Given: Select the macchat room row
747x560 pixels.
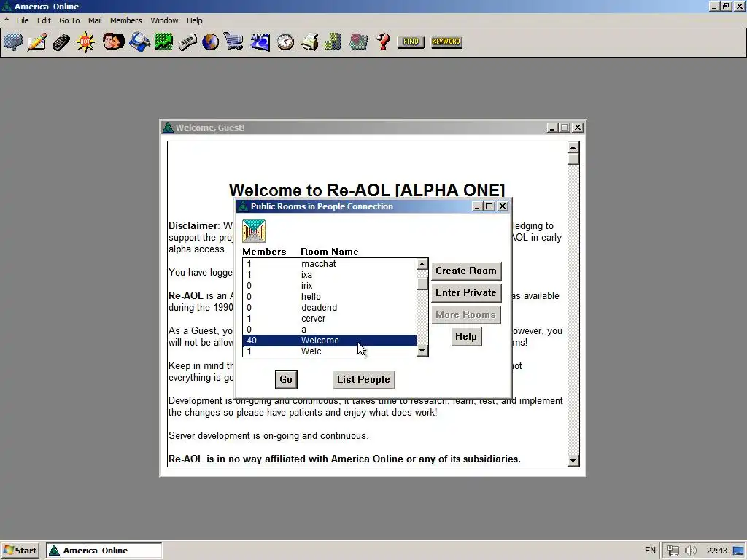Looking at the screenshot, I should coord(330,264).
